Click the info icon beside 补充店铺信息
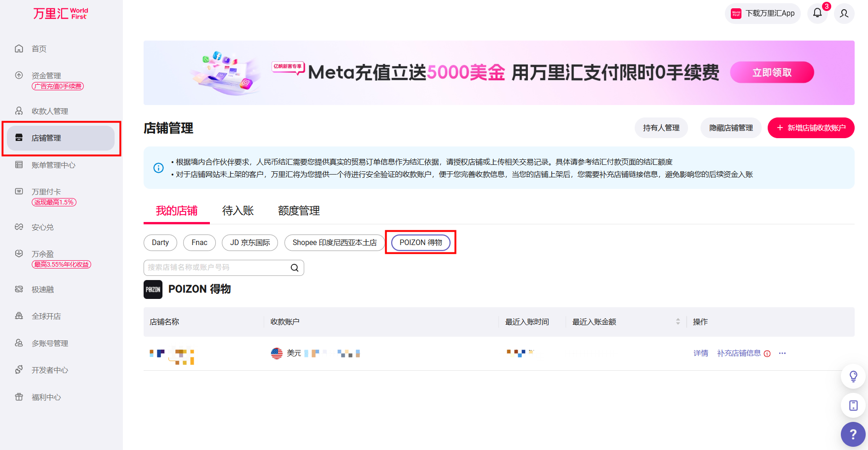 (767, 354)
